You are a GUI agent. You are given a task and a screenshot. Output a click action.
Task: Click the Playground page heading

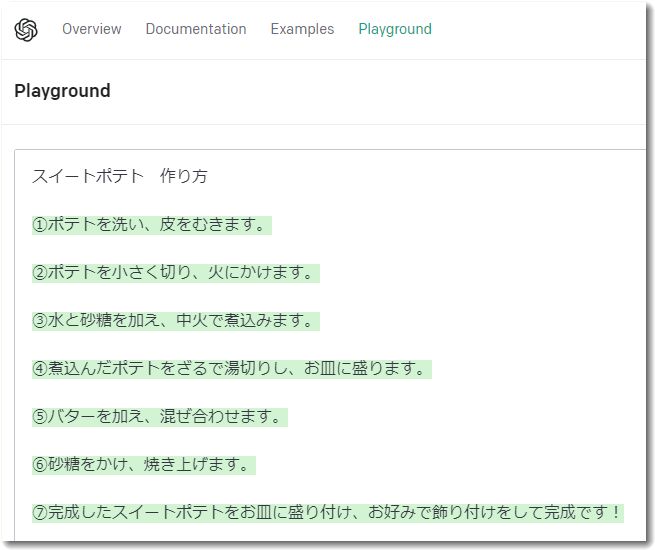coord(62,91)
